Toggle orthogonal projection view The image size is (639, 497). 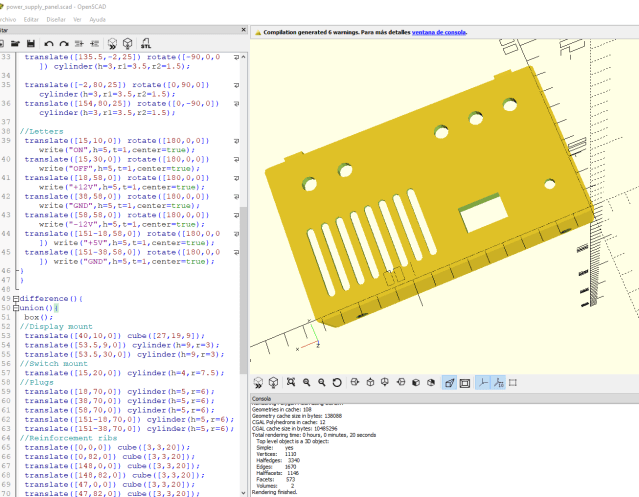465,382
